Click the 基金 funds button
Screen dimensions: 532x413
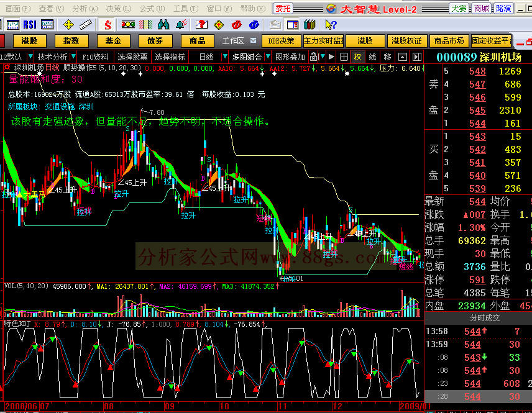coord(114,41)
